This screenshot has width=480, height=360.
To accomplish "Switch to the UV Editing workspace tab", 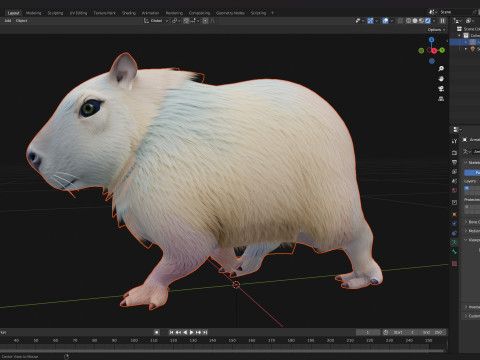I will [x=78, y=13].
